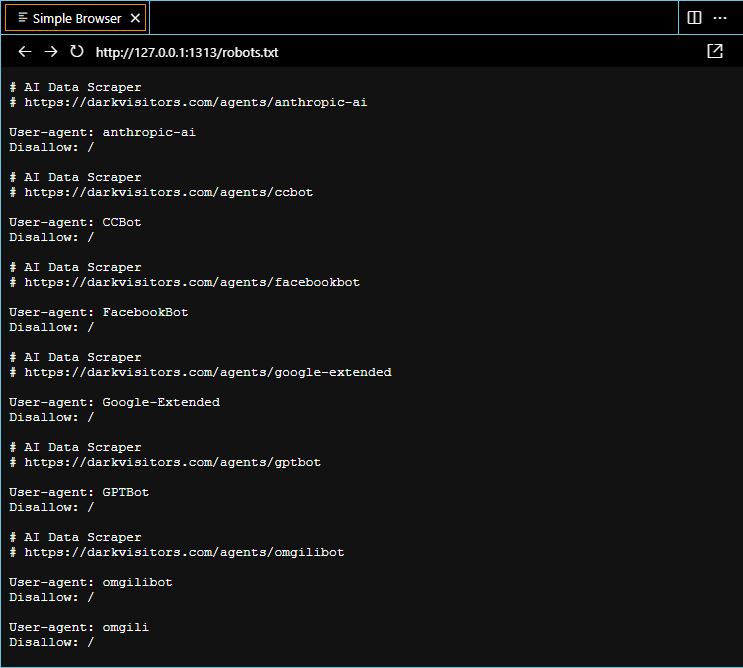
Task: Click the darkvisitors anthropic-ai URL text
Action: click(x=196, y=102)
